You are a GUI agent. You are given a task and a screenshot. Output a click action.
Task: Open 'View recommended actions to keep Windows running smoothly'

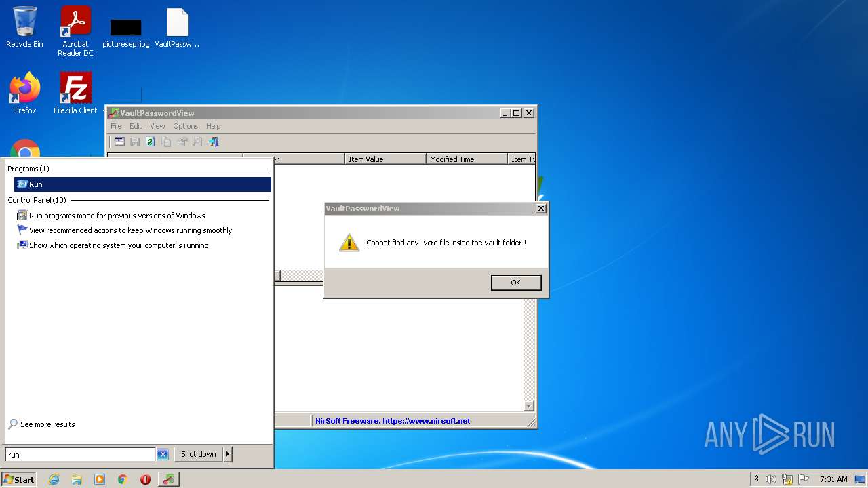tap(130, 230)
